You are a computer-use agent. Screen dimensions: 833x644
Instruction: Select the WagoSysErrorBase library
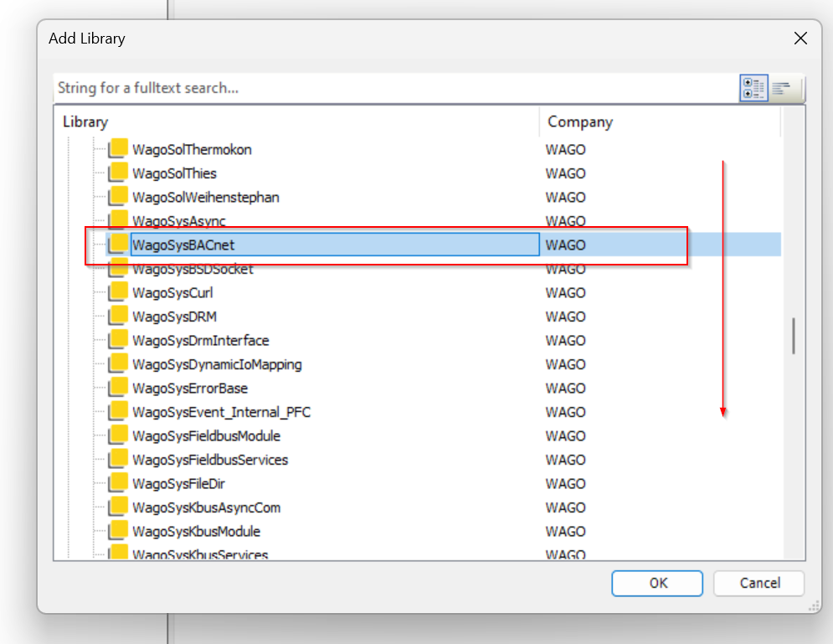[190, 389]
